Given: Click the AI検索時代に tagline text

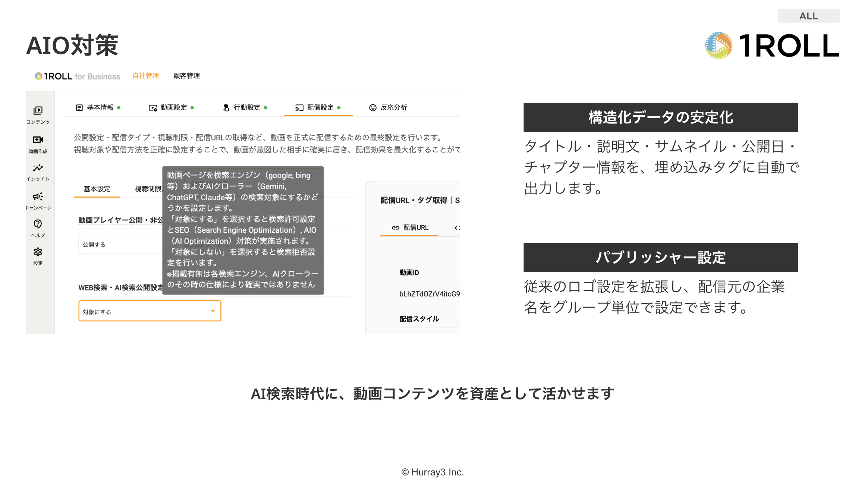Looking at the screenshot, I should point(433,394).
